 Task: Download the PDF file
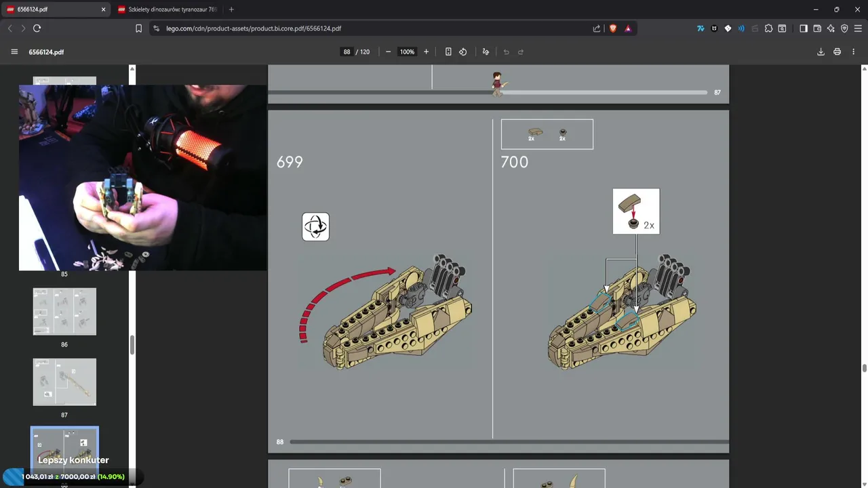[x=821, y=52]
